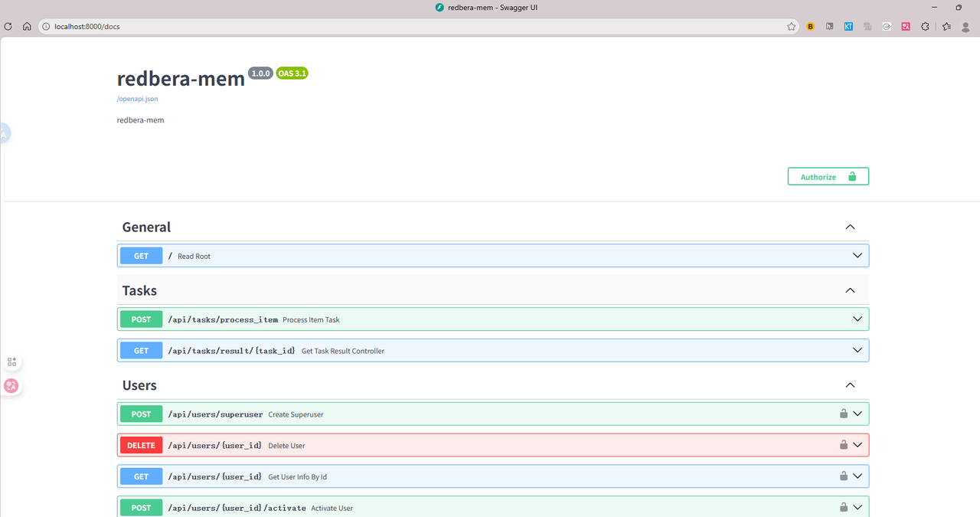This screenshot has width=980, height=517.
Task: Expand the Create Superuser chevron
Action: (x=857, y=414)
